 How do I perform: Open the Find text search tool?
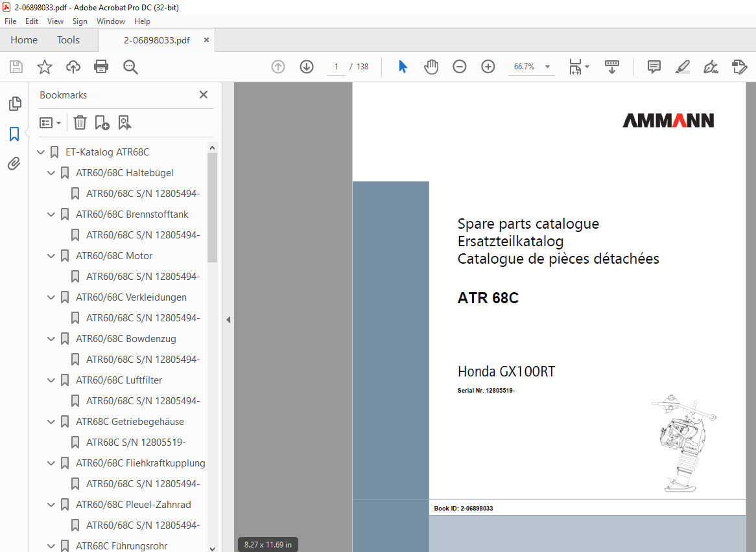(130, 67)
